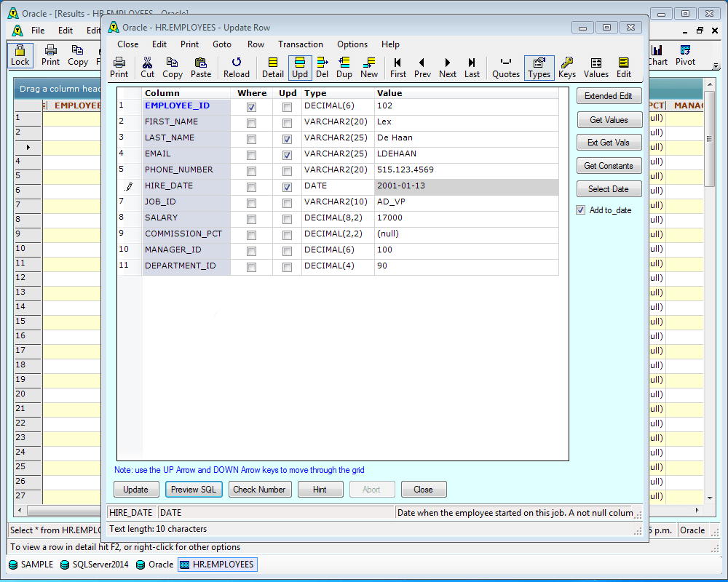Go to Last row
The image size is (728, 582).
click(x=472, y=68)
